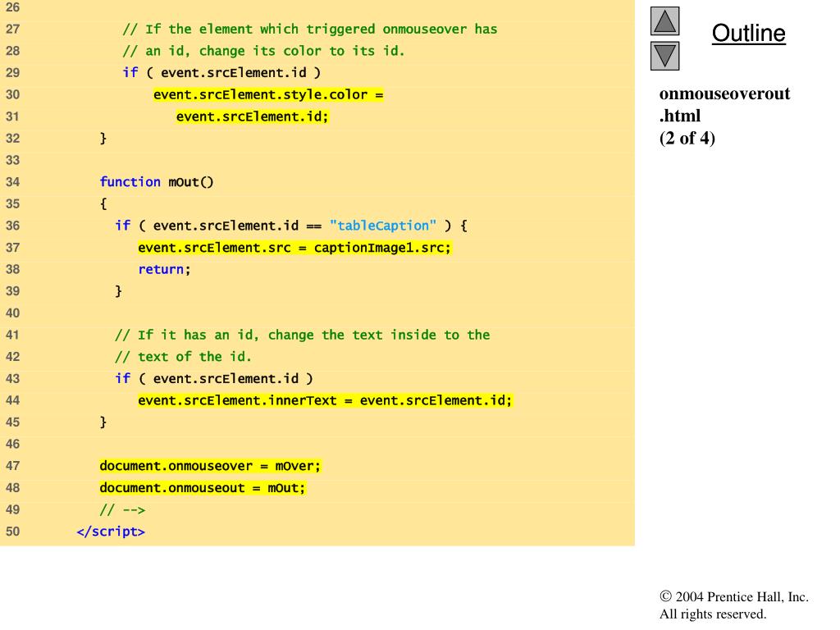Click the 'function mOut()' declaration line

(x=157, y=182)
